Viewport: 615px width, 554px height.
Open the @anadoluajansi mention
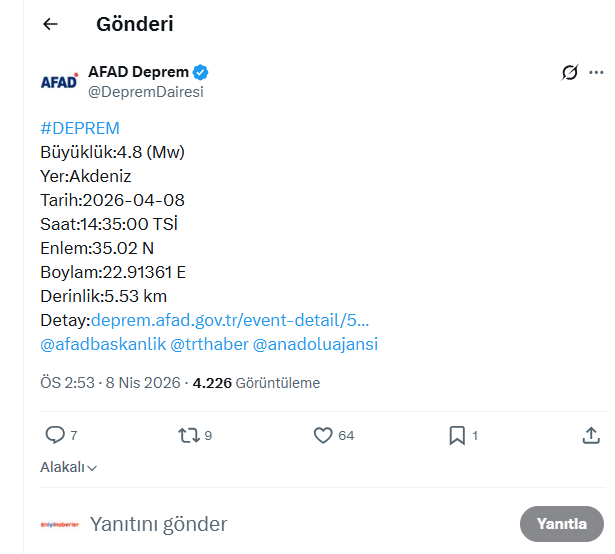coord(315,344)
